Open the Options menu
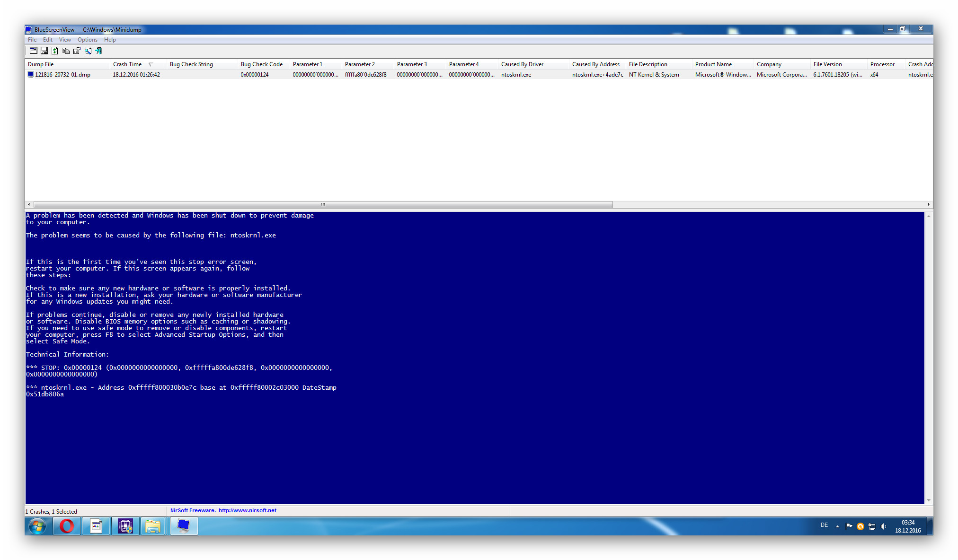The width and height of the screenshot is (958, 560). click(88, 40)
